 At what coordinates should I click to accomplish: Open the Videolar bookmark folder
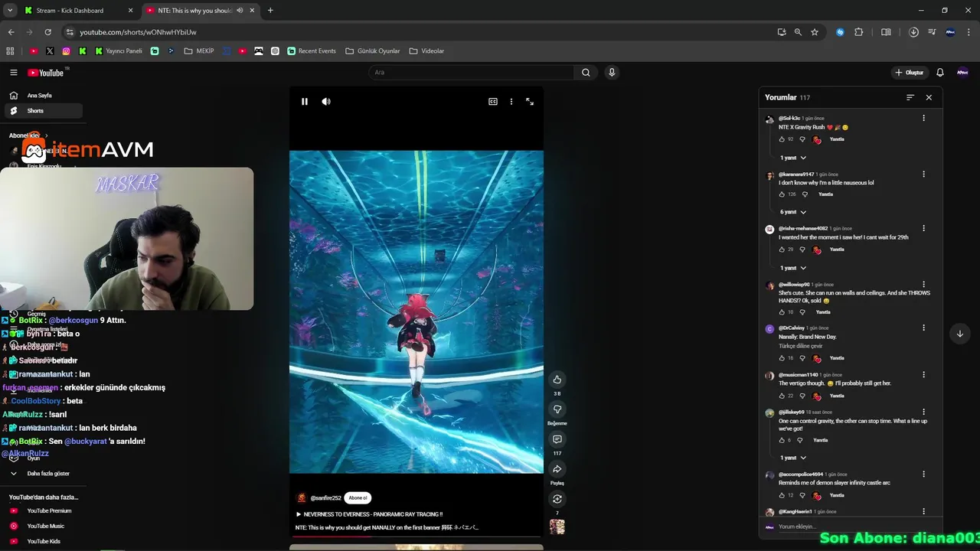pyautogui.click(x=426, y=51)
